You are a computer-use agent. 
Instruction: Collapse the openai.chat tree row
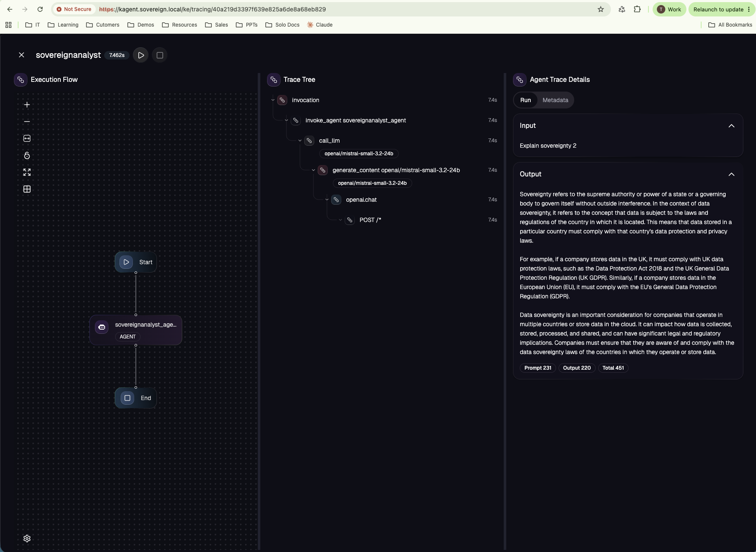pos(327,200)
